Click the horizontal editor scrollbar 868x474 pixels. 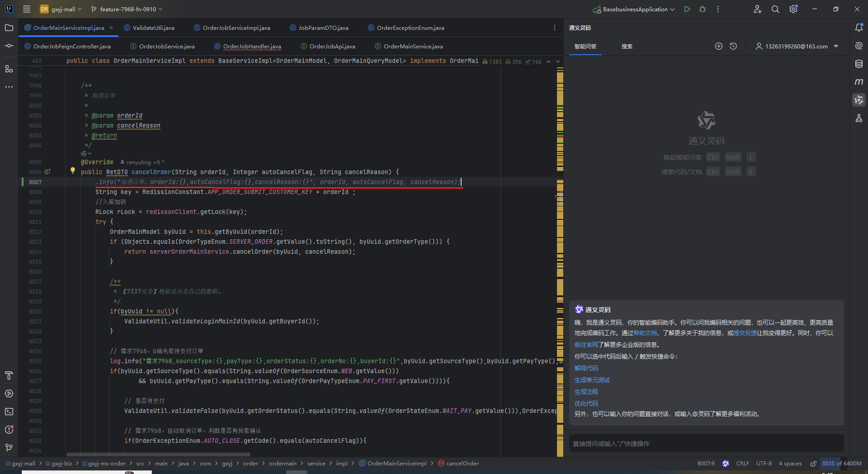point(158,455)
